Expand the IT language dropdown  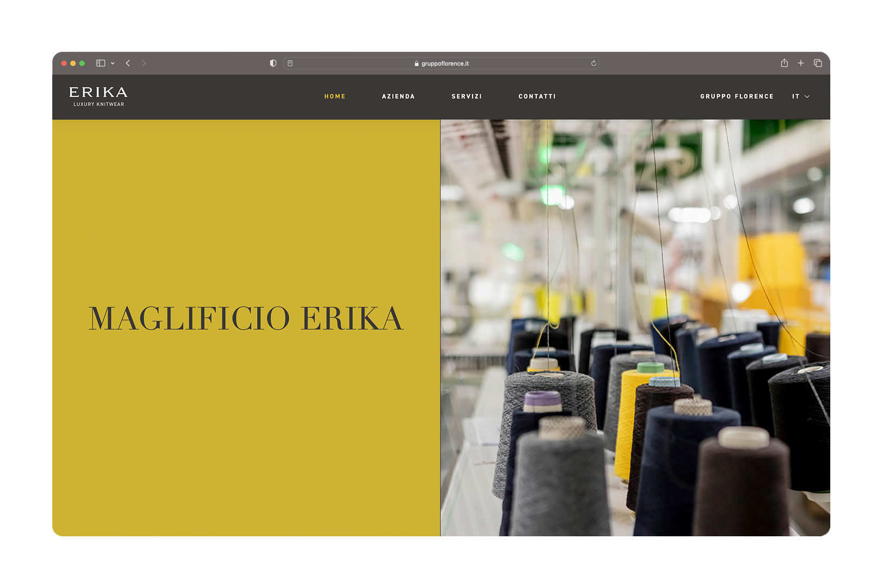click(800, 96)
